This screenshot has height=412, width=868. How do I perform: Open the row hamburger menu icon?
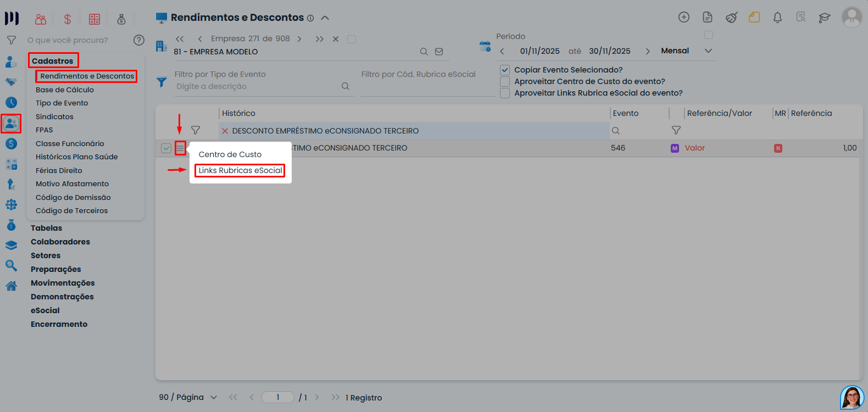180,148
